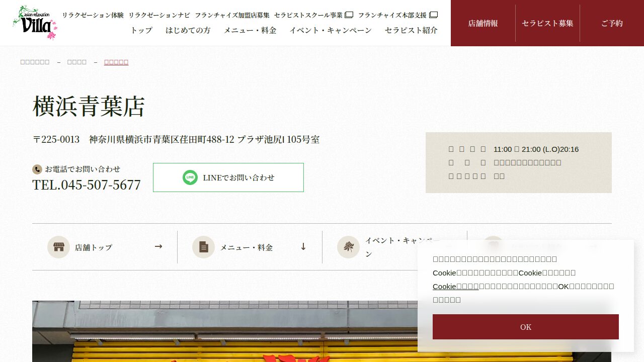The height and width of the screenshot is (362, 644).
Task: Expand down arrow next to メニュー・料金
Action: coord(303,246)
